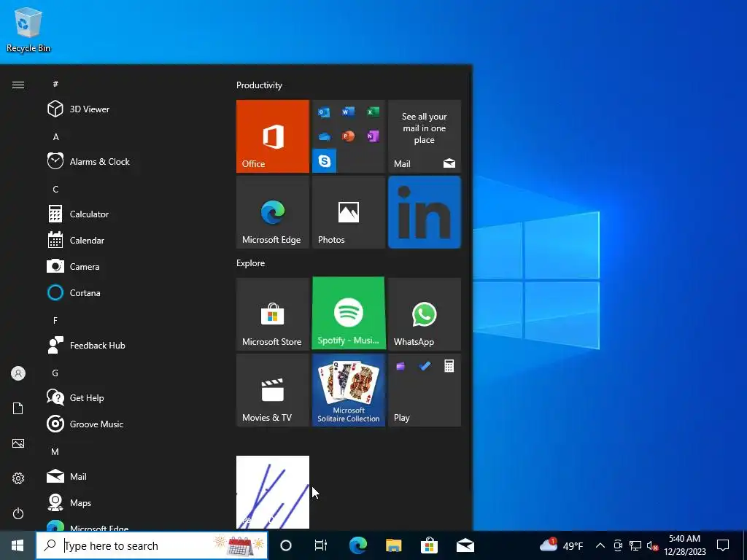Launch Calculator from the app list
The height and width of the screenshot is (560, 747).
point(128,214)
